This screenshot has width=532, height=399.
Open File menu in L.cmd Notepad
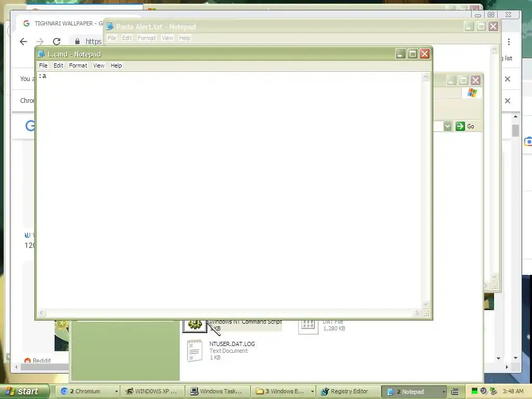(43, 65)
